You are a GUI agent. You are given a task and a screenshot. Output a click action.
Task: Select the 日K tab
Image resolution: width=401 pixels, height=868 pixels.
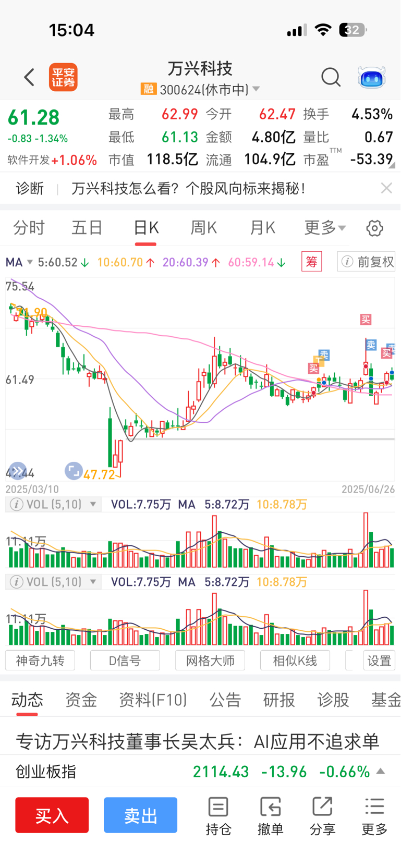pyautogui.click(x=146, y=228)
